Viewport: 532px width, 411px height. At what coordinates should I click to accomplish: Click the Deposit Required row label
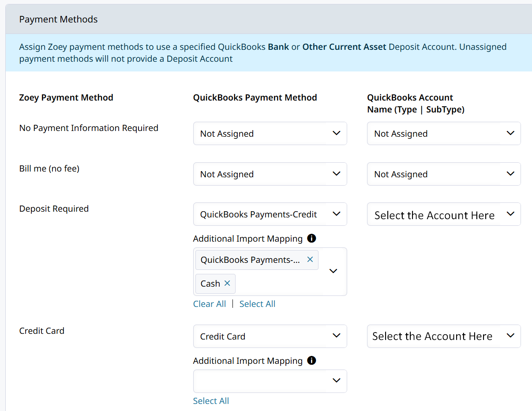pos(54,209)
